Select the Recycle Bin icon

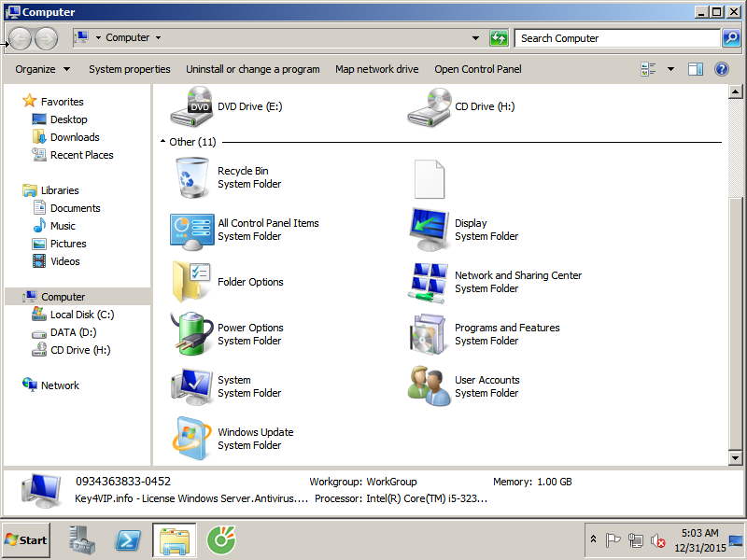(x=192, y=177)
